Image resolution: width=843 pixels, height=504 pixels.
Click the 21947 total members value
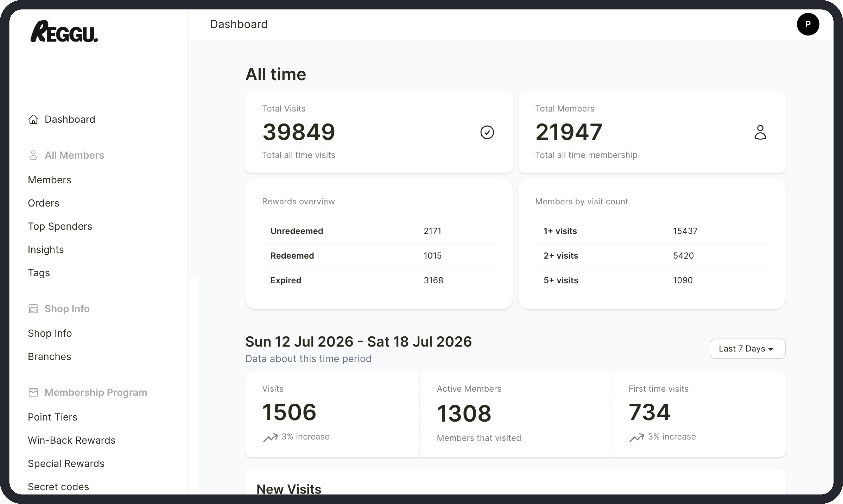pos(569,132)
